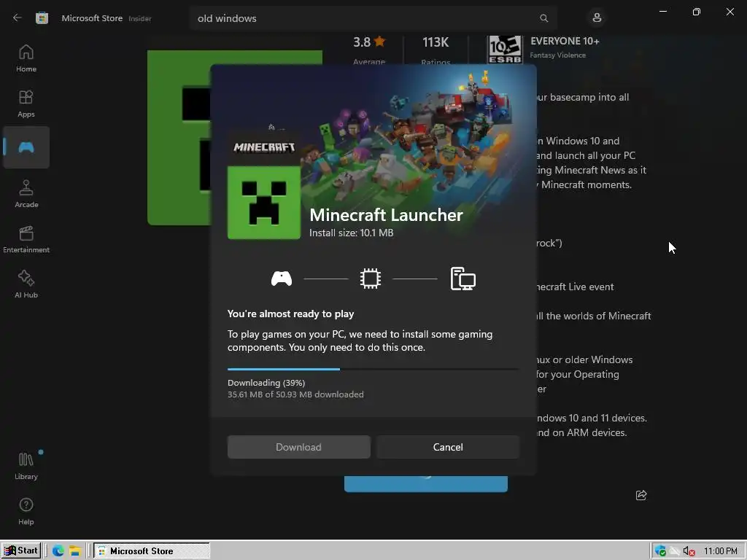Image resolution: width=747 pixels, height=560 pixels.
Task: Select the Gaming controller sidebar item
Action: (26, 147)
